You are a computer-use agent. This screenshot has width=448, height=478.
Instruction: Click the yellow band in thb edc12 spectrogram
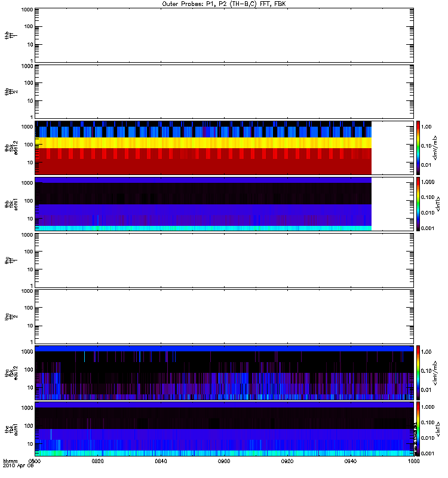pos(203,143)
